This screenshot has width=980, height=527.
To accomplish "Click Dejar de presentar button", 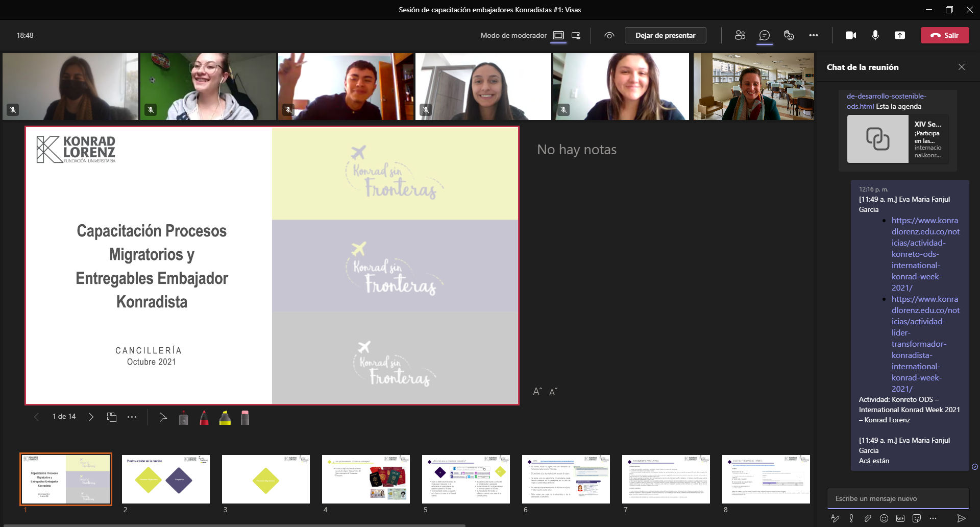I will [665, 35].
